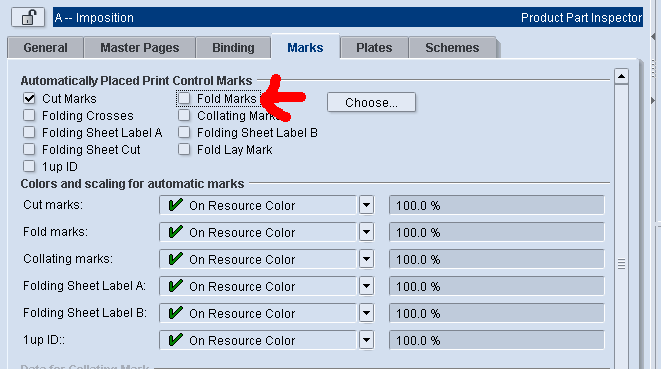The width and height of the screenshot is (661, 369).
Task: Select the Marks tab
Action: [x=305, y=47]
